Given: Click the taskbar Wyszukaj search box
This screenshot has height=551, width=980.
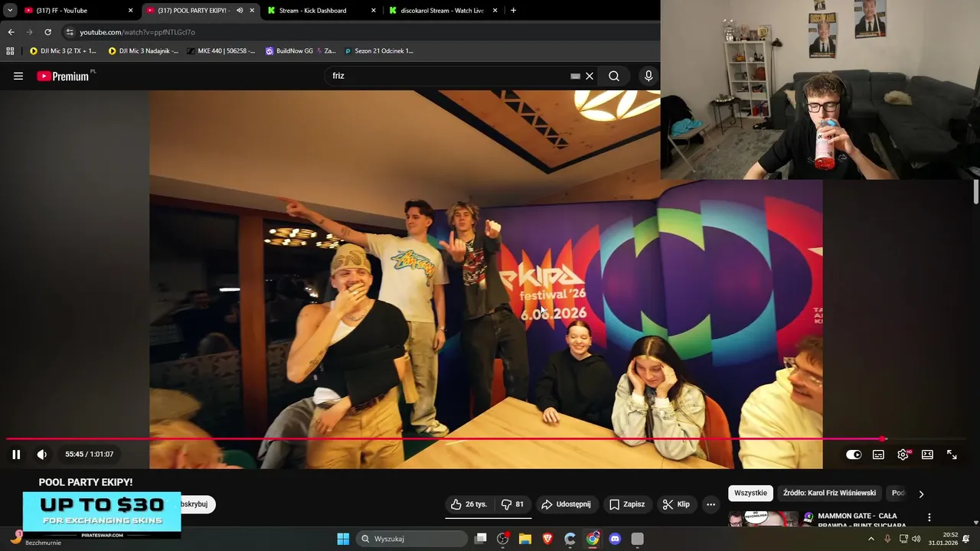Looking at the screenshot, I should point(413,539).
